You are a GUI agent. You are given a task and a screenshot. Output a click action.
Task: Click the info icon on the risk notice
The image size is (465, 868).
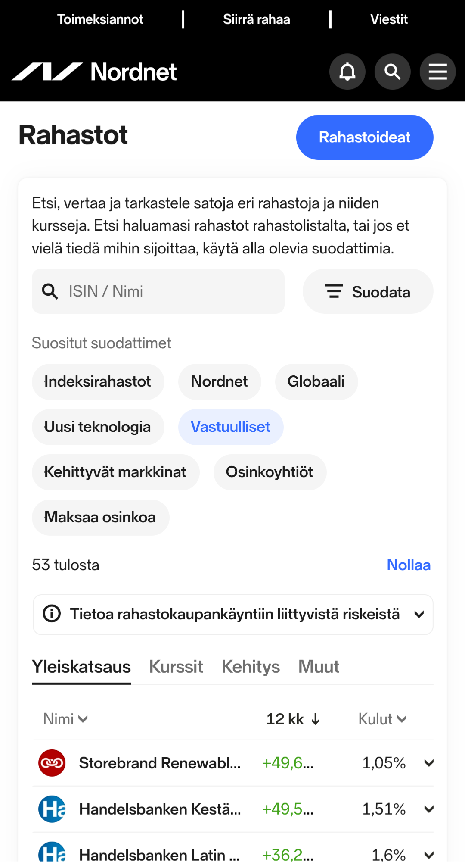click(x=51, y=615)
